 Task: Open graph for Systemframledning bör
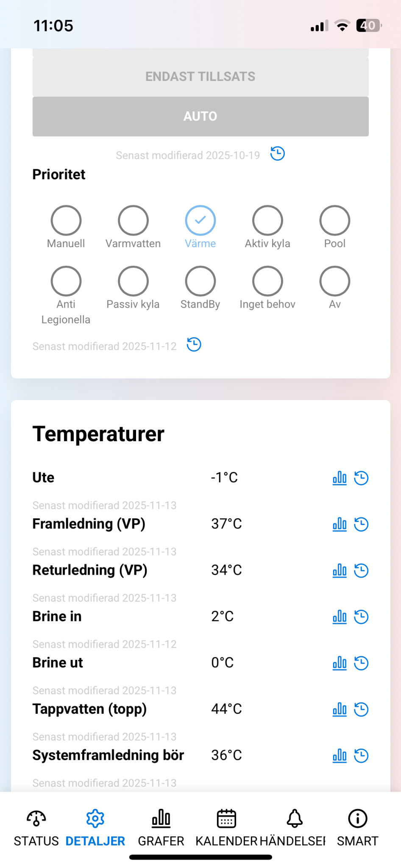tap(340, 755)
